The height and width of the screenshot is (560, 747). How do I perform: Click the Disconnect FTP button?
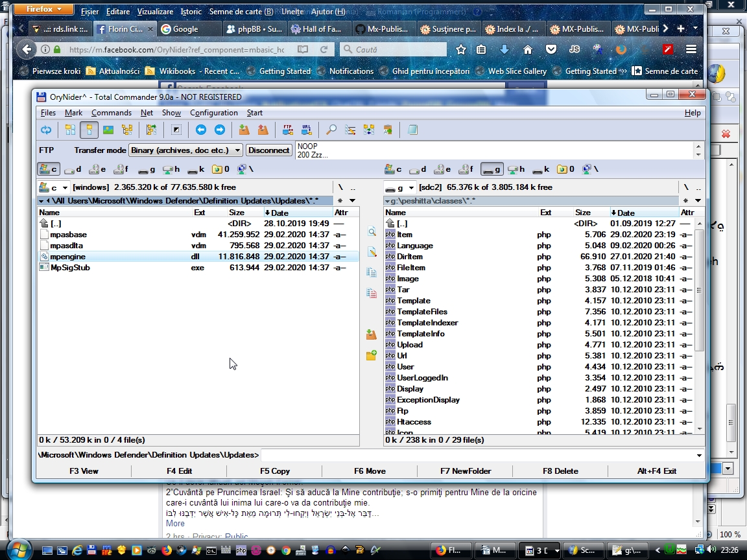click(x=268, y=150)
